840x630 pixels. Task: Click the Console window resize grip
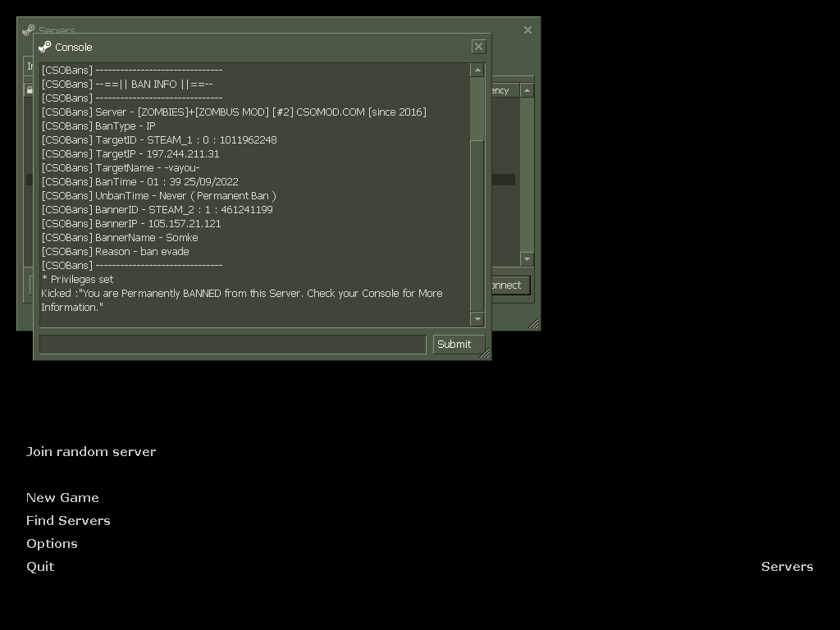(x=484, y=354)
